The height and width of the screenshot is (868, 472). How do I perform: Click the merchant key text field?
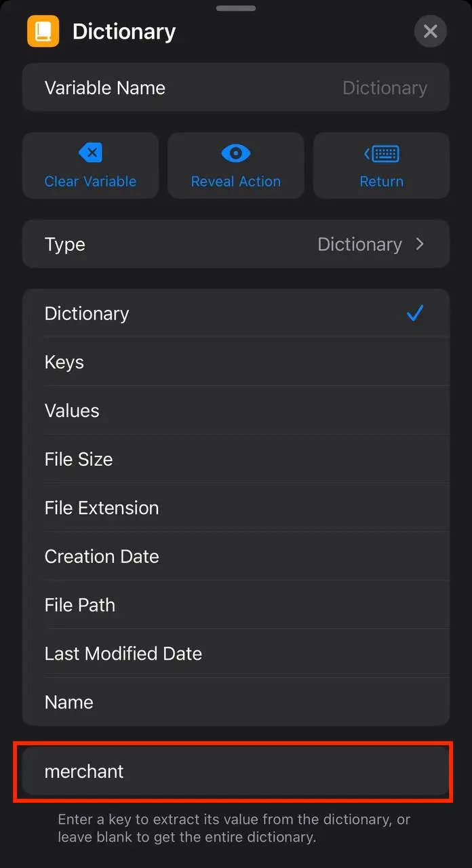point(235,772)
